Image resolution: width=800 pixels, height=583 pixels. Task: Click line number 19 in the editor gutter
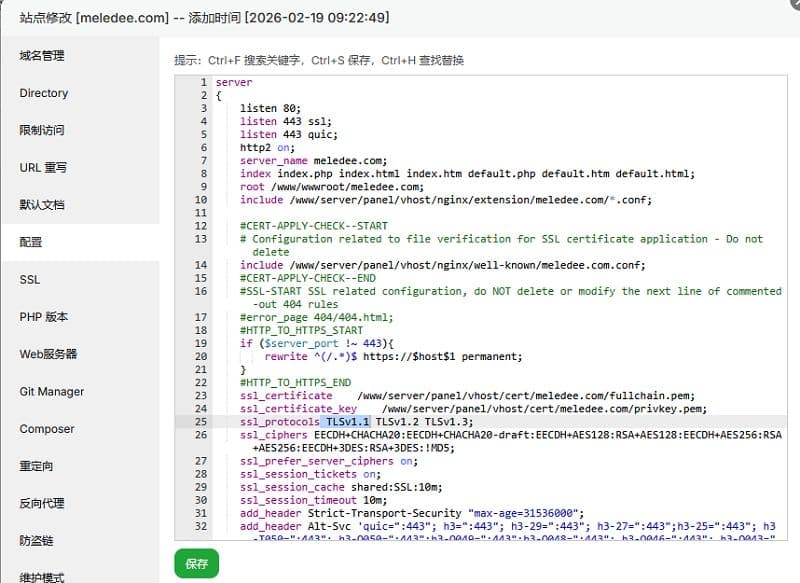(201, 343)
